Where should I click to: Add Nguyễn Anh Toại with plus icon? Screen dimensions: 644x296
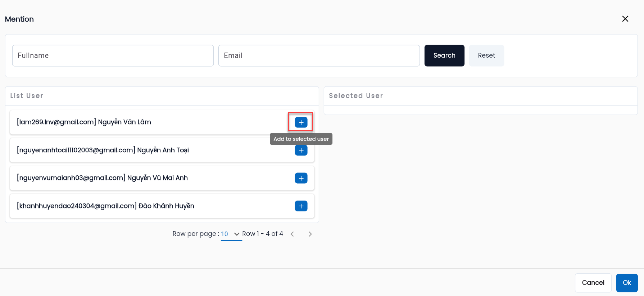click(x=301, y=150)
